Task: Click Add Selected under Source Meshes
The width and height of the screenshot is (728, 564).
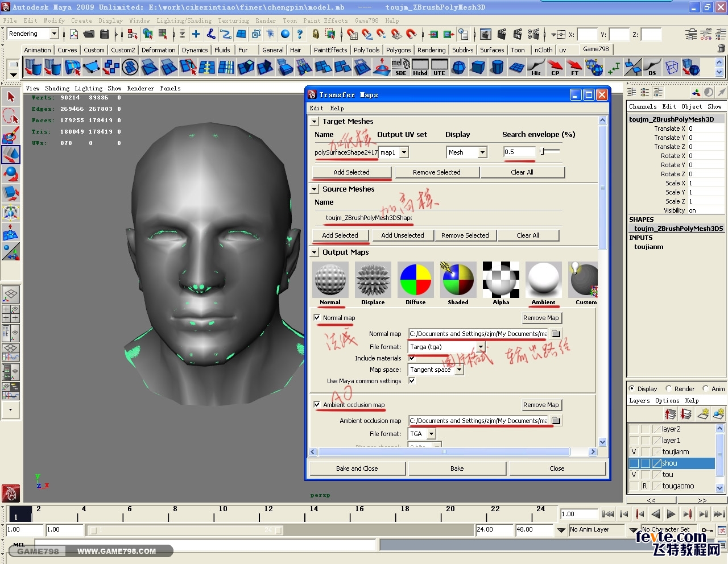Action: coord(340,235)
